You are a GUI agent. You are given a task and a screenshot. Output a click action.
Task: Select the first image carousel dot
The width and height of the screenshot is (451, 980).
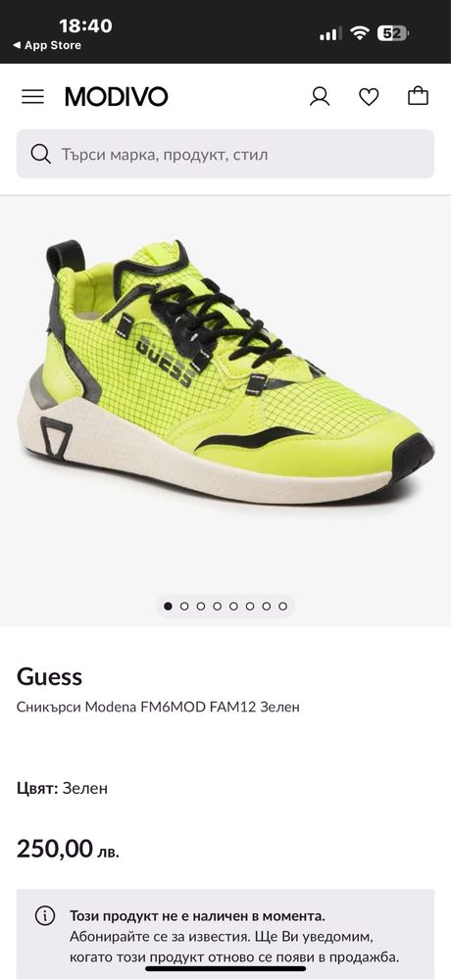(168, 606)
